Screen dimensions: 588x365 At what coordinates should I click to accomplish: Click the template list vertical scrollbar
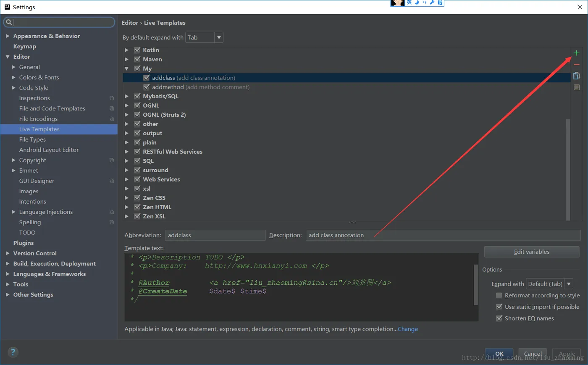(x=568, y=169)
